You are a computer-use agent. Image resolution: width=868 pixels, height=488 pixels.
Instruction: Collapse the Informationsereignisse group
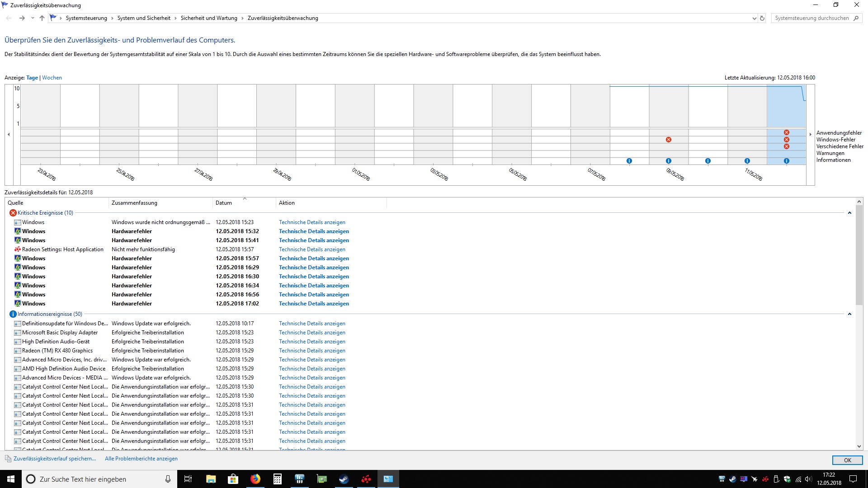tap(849, 314)
